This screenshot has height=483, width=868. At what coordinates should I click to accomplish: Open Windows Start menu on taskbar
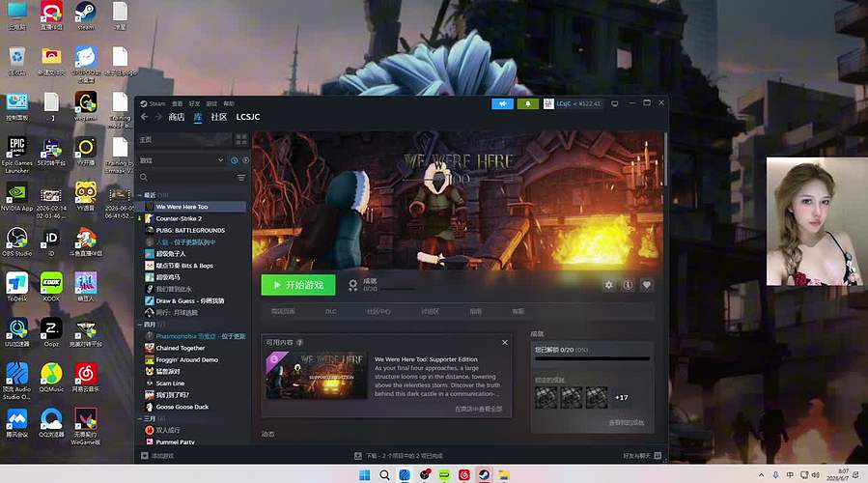click(364, 474)
